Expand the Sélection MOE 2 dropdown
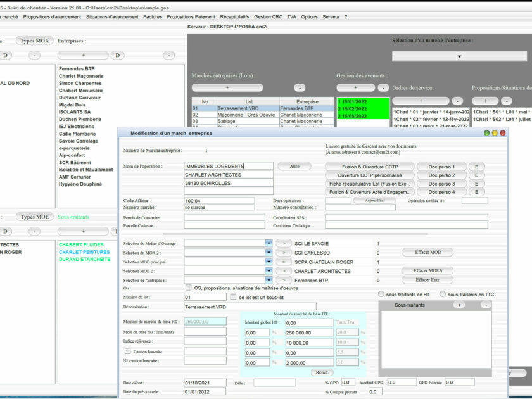This screenshot has width=532, height=399. coord(269,271)
